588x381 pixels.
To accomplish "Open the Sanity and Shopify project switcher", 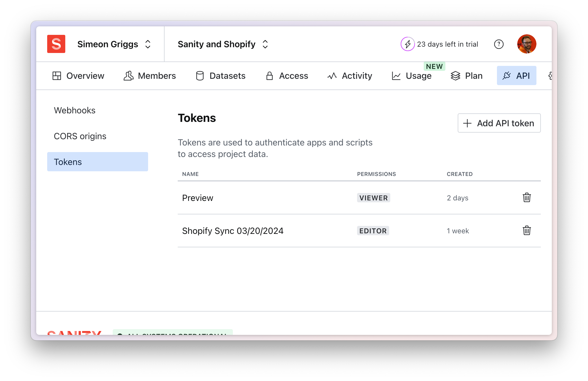I will pyautogui.click(x=223, y=44).
